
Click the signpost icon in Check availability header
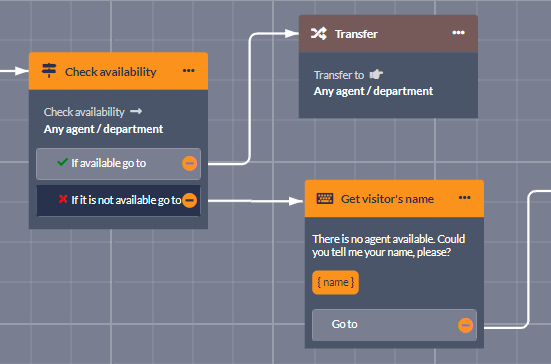[x=49, y=70]
